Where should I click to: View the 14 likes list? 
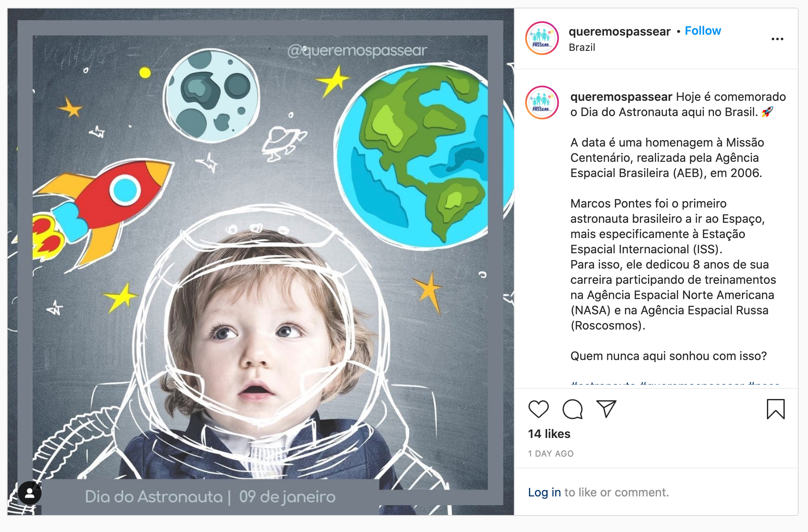pos(549,434)
